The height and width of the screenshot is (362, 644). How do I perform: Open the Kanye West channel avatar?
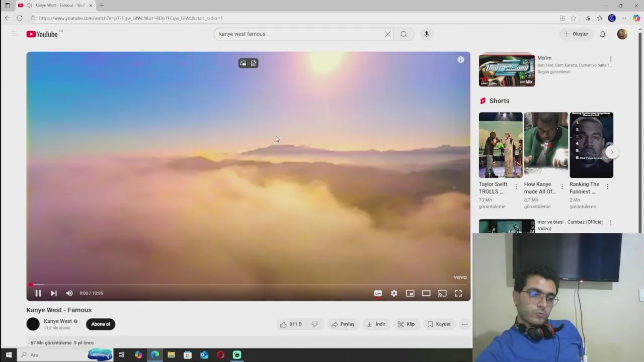[33, 324]
